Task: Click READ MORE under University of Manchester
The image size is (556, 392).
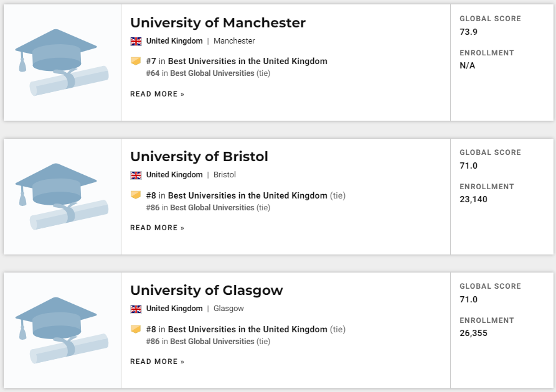Action: click(x=157, y=95)
